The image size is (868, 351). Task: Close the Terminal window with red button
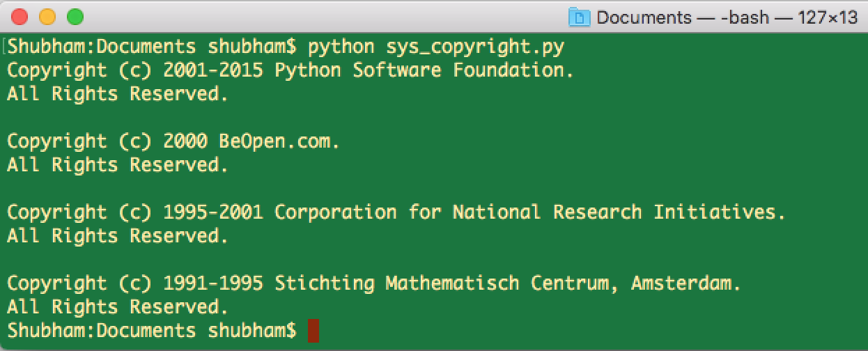[21, 17]
